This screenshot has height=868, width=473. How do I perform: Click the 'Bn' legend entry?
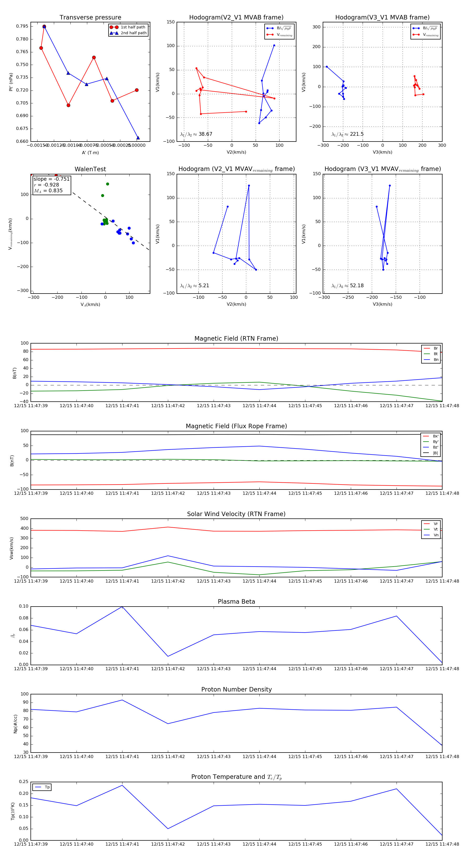coord(431,360)
